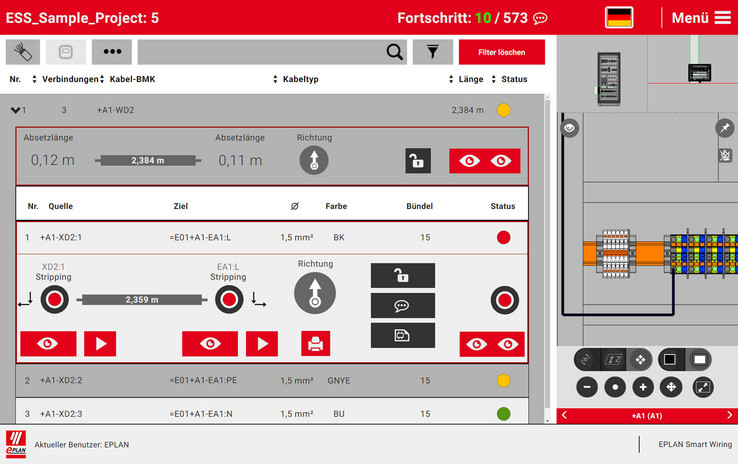Click the Filter löschen button
This screenshot has height=464, width=738.
pos(501,52)
